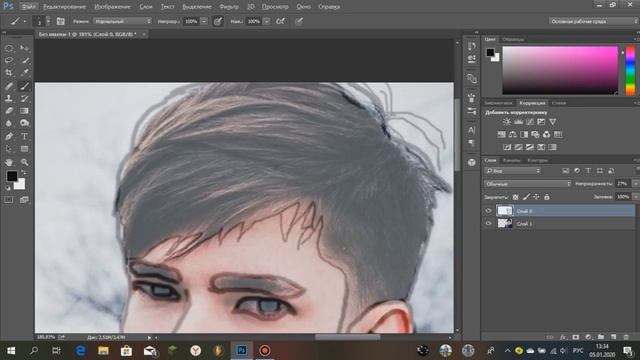Select the Elliptical Marquee tool

[9, 49]
